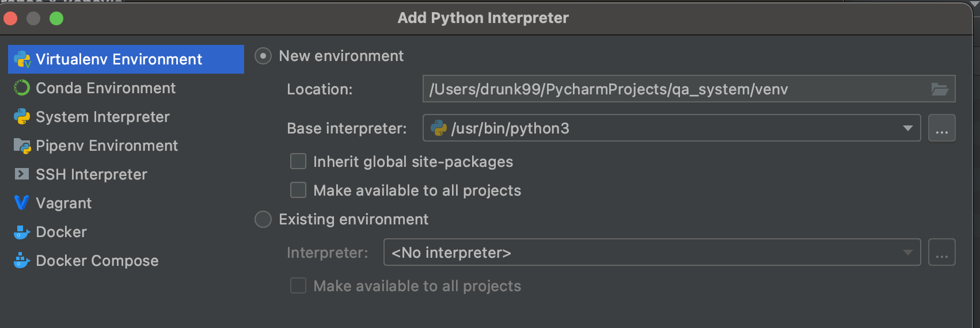Image resolution: width=980 pixels, height=328 pixels.
Task: Click the ellipsis button beside Interpreter field
Action: [941, 253]
